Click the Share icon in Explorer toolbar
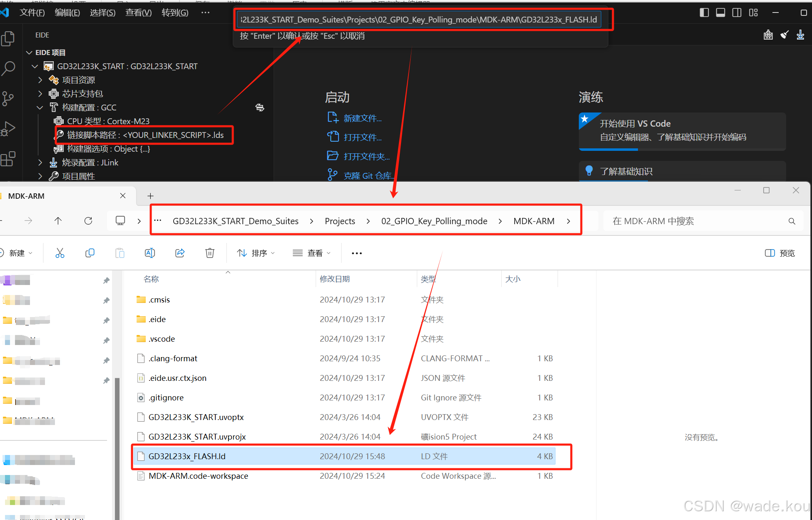 click(180, 253)
